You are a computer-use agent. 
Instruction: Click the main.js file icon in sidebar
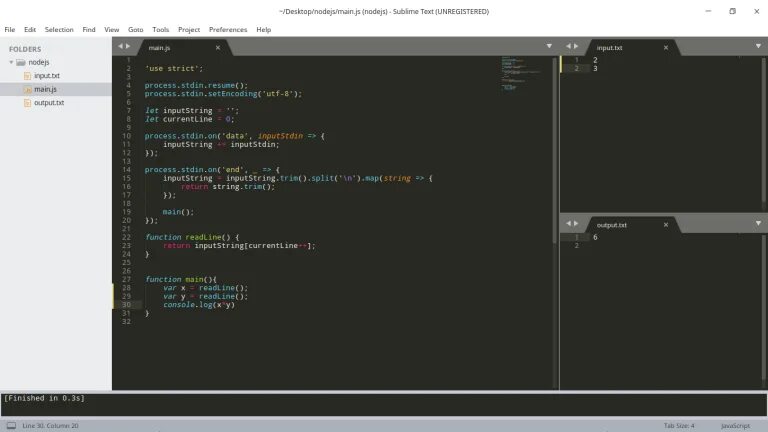(27, 89)
